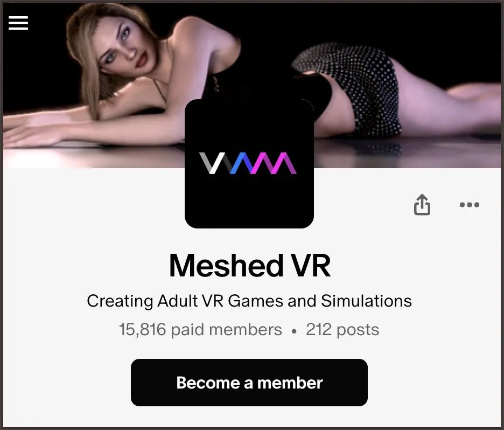Expand page options via ellipsis icon
The width and height of the screenshot is (504, 430).
tap(470, 205)
